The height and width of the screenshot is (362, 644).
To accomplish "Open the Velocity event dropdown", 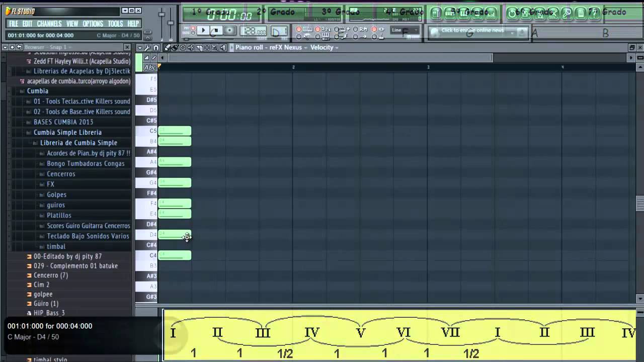I will (324, 47).
